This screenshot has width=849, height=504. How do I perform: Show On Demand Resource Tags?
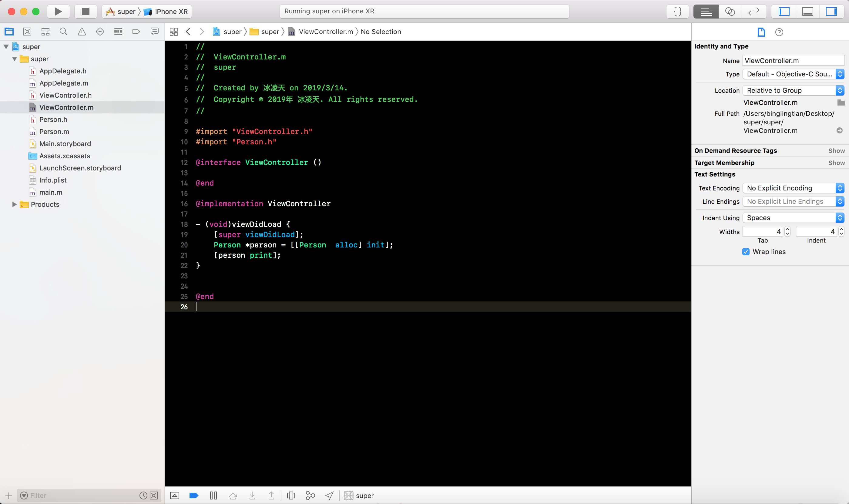(x=836, y=151)
